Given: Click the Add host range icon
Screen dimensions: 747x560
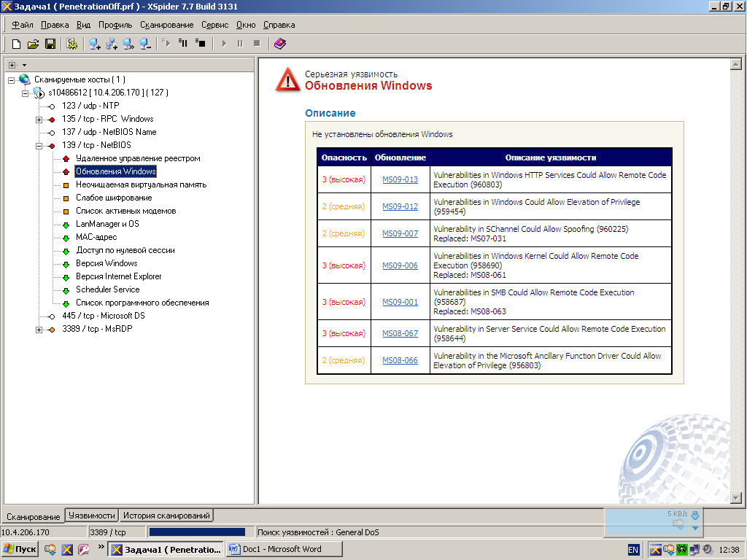Looking at the screenshot, I should click(x=112, y=44).
